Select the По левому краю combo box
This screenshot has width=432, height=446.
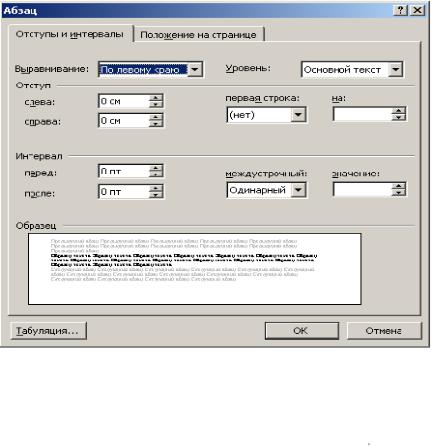pos(151,70)
